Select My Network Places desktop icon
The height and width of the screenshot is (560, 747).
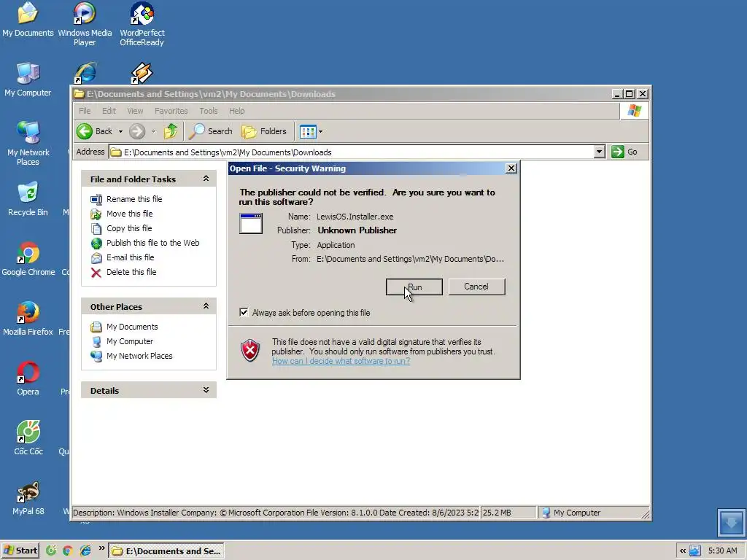pyautogui.click(x=28, y=144)
